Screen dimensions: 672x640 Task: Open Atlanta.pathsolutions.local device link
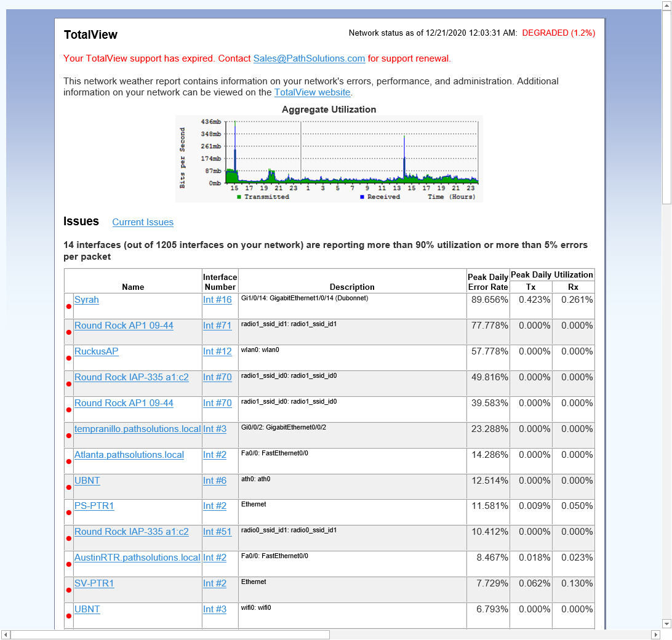[x=129, y=455]
